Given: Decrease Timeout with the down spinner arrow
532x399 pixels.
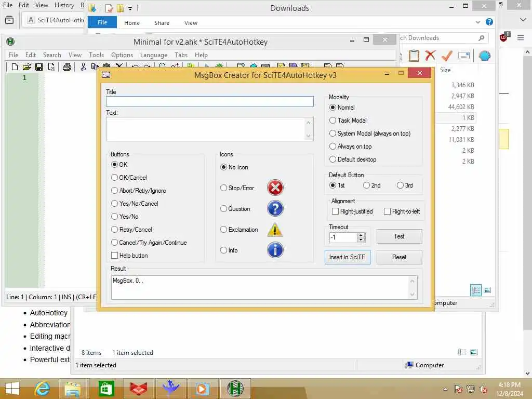Looking at the screenshot, I should pos(362,240).
